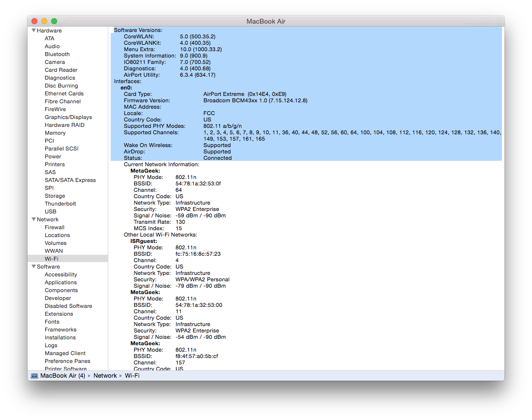This screenshot has height=420, width=532.
Task: Click the Current Network Information heading
Action: click(x=161, y=164)
